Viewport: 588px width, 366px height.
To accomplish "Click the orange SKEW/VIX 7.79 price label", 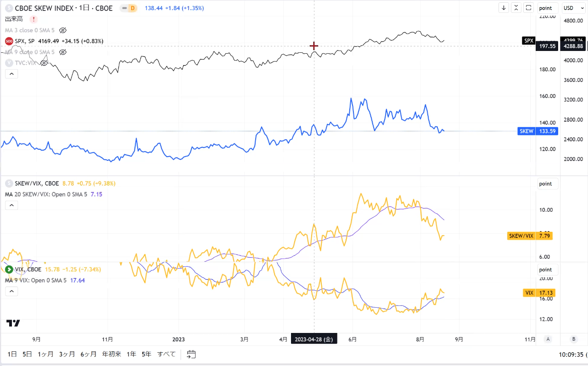I will [x=530, y=236].
